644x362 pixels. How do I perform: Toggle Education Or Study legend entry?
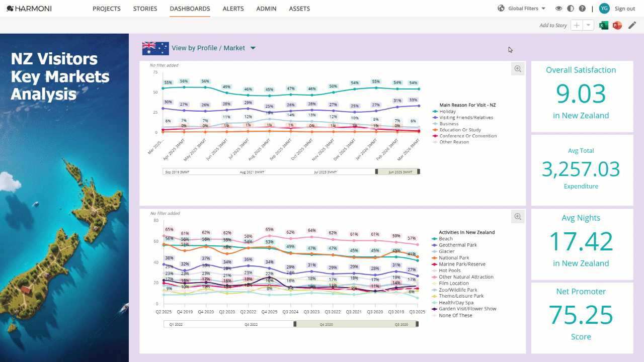(x=457, y=130)
